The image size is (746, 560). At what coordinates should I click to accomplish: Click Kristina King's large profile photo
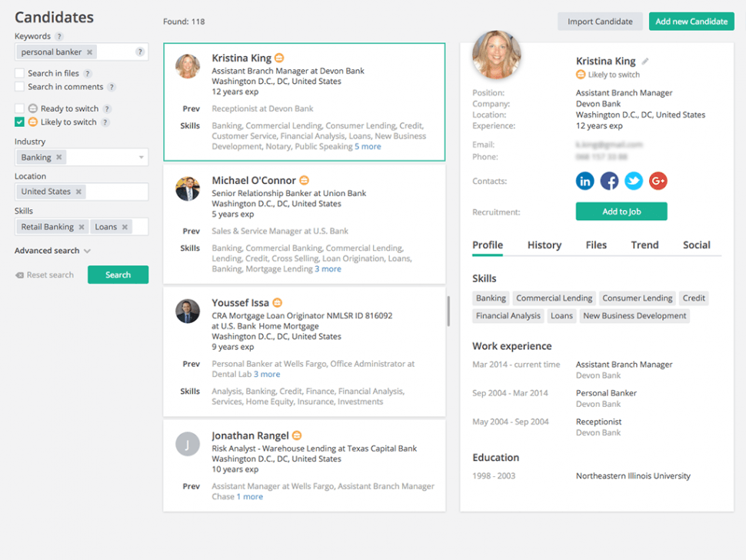click(x=496, y=55)
